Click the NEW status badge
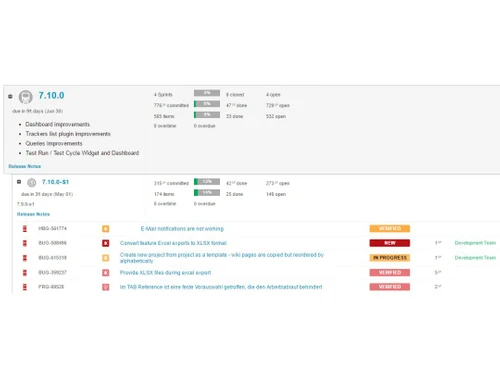Viewport: 500px width, 375px height. pyautogui.click(x=390, y=243)
